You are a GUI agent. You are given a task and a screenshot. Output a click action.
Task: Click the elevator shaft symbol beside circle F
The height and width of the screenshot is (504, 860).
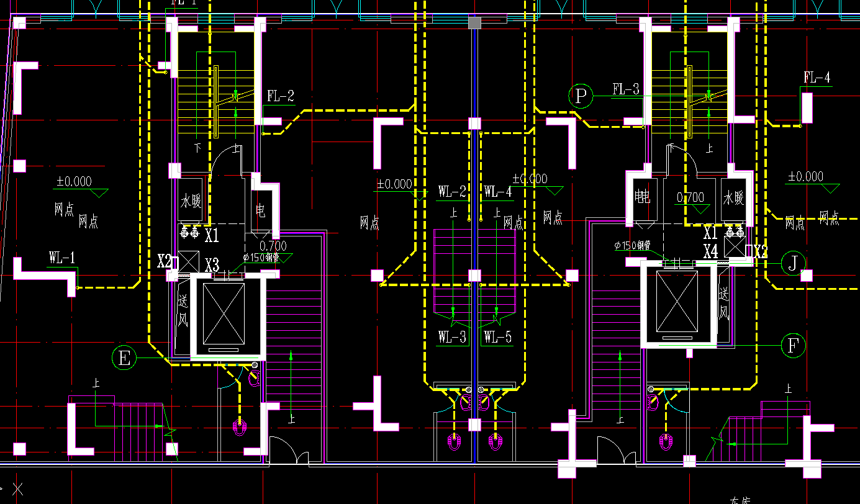click(x=677, y=302)
